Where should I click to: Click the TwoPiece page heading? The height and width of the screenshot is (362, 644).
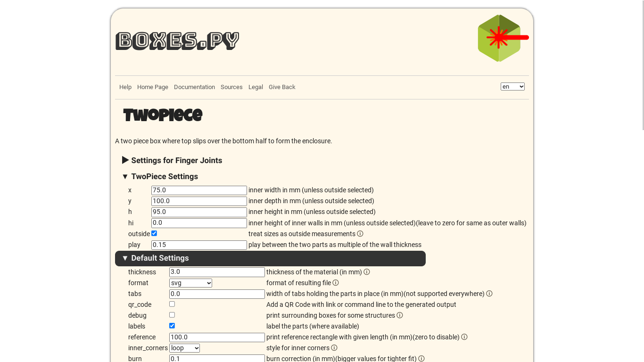163,115
